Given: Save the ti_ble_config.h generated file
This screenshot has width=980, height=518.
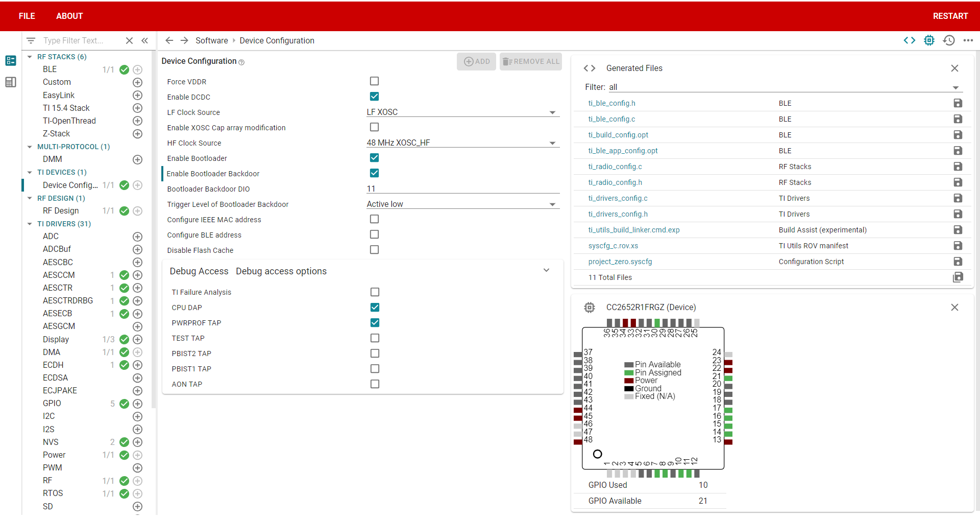Looking at the screenshot, I should (x=958, y=103).
